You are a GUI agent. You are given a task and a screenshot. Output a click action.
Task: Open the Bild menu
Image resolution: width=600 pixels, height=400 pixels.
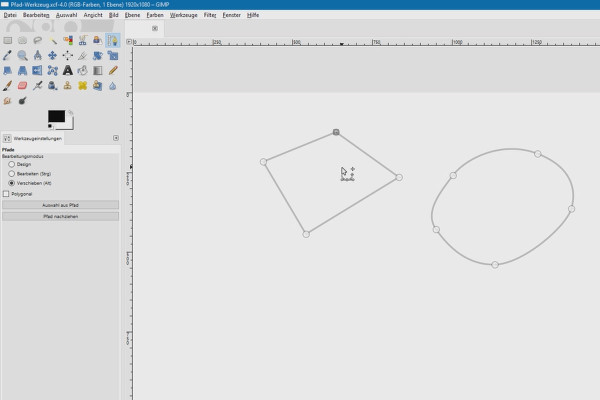click(x=114, y=15)
